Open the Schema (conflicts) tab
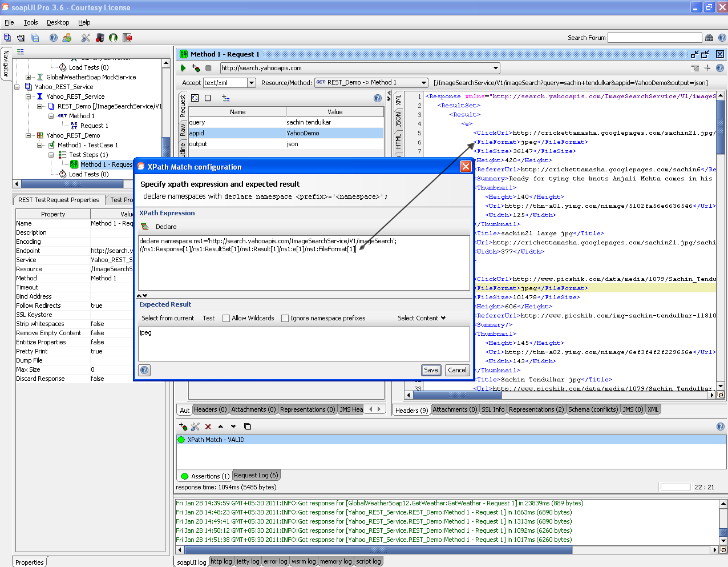This screenshot has height=567, width=728. point(593,409)
